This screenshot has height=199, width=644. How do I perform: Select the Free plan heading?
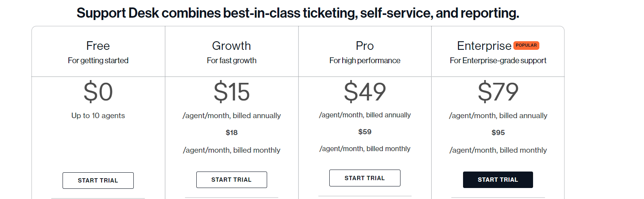[x=98, y=46]
